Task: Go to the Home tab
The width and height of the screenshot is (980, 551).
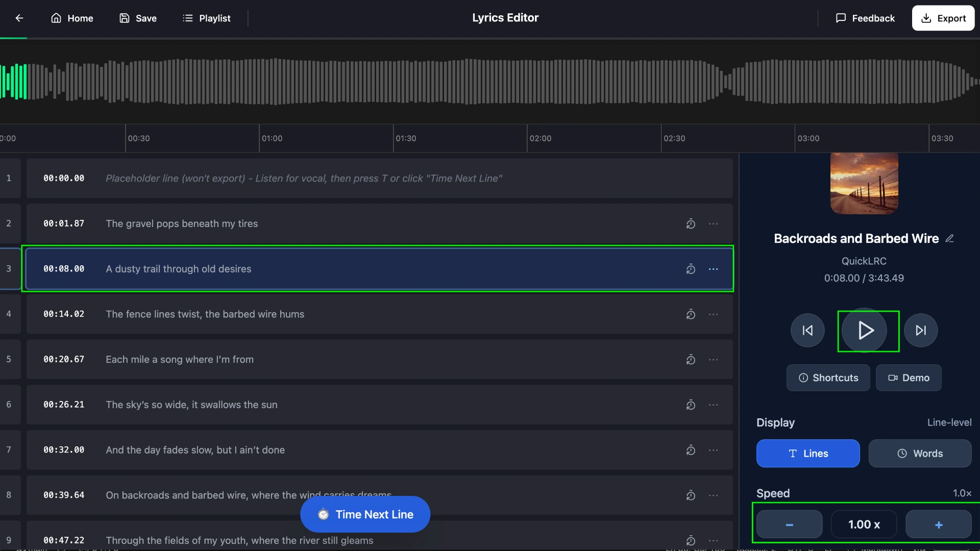Action: (71, 18)
